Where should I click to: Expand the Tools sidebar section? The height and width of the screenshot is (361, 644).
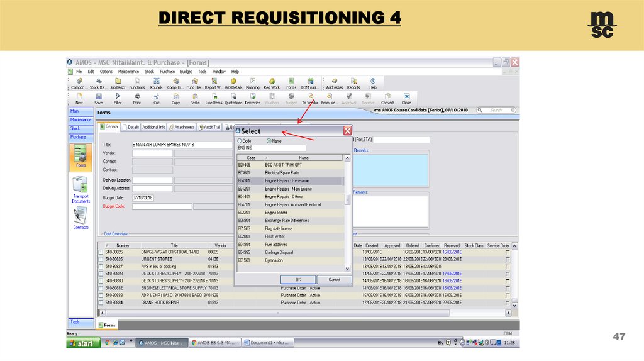click(80, 322)
